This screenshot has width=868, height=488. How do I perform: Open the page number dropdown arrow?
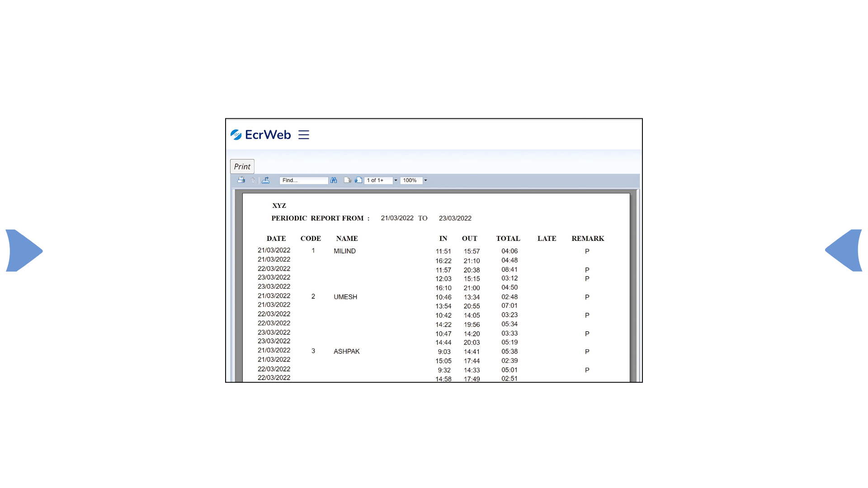click(396, 180)
